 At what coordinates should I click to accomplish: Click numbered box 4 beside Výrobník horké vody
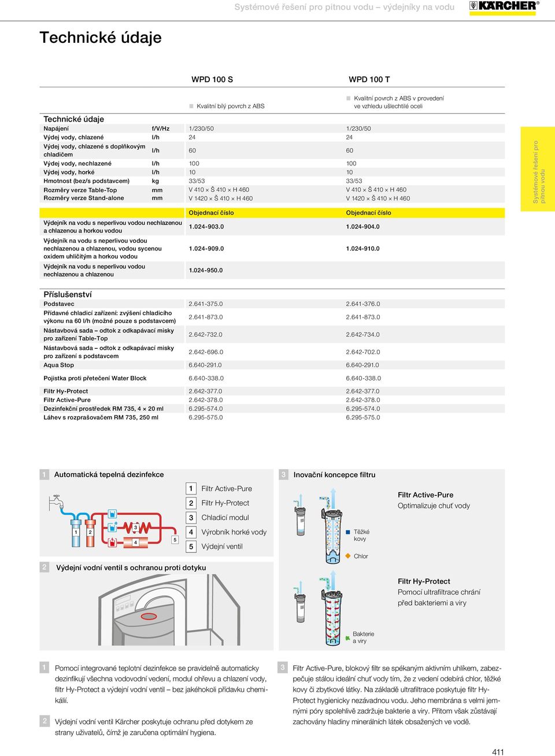pyautogui.click(x=191, y=532)
